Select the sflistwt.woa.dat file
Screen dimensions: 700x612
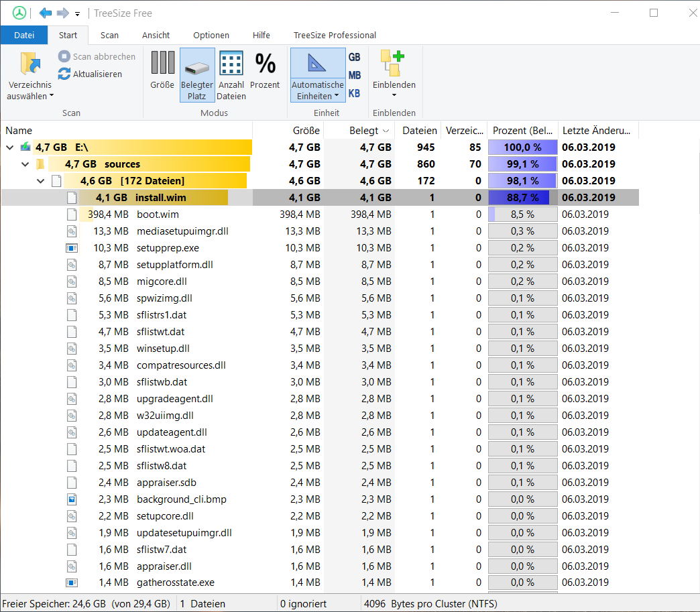171,449
